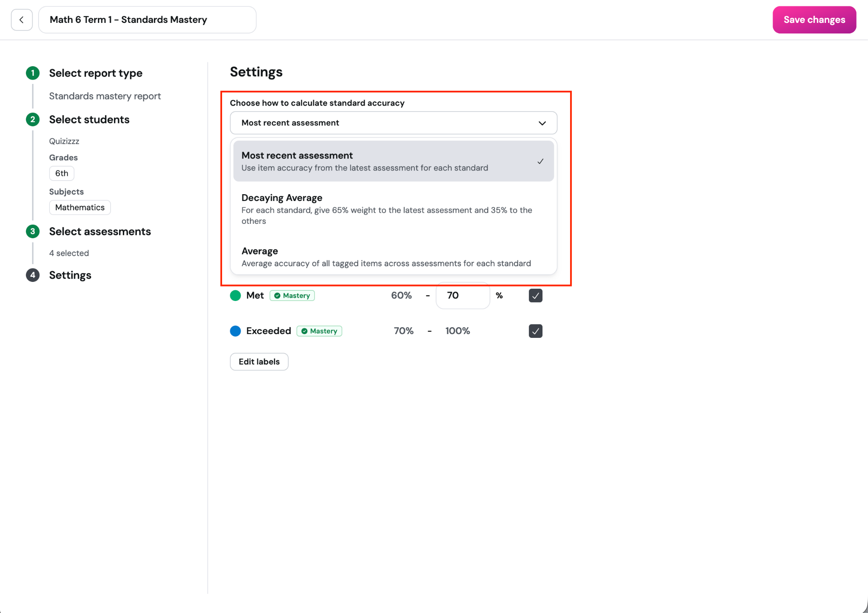Viewport: 868px width, 613px height.
Task: Click the report title field
Action: pos(147,20)
